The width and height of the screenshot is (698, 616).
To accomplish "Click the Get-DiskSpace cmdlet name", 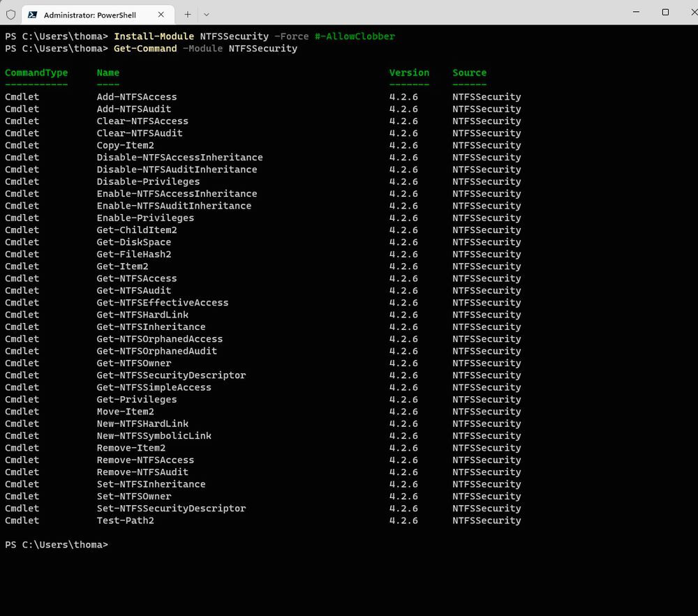I will pyautogui.click(x=133, y=242).
